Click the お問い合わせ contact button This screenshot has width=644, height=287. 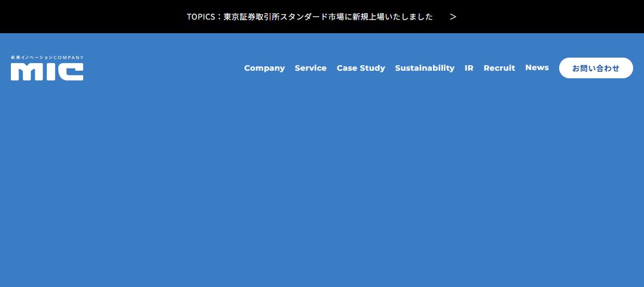pos(596,68)
